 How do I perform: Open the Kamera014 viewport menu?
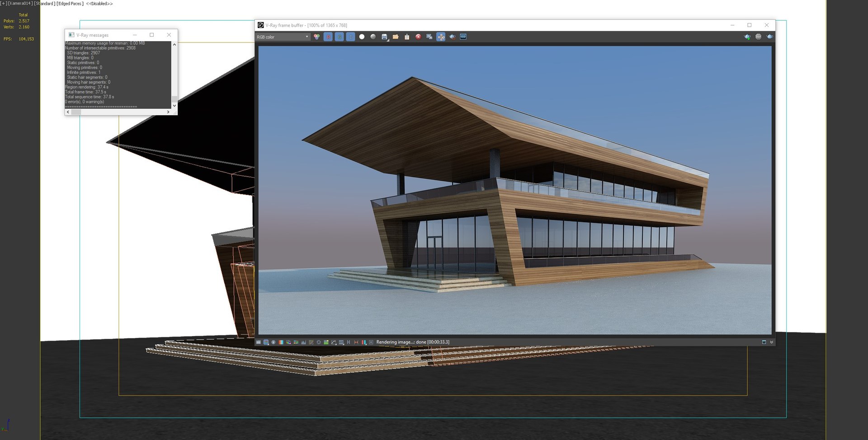(x=20, y=4)
